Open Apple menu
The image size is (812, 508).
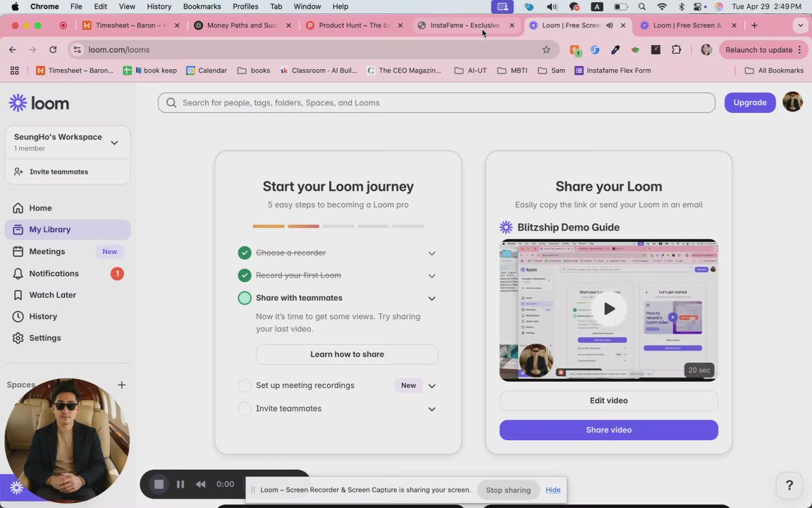[x=15, y=7]
